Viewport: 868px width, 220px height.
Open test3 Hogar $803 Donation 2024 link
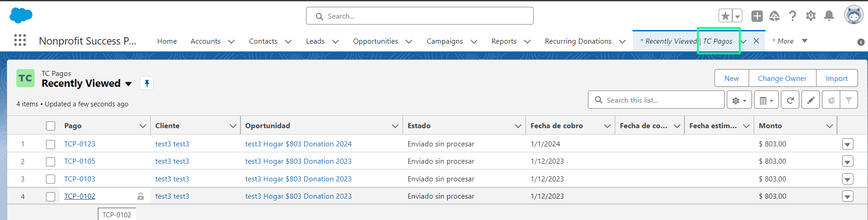[298, 144]
